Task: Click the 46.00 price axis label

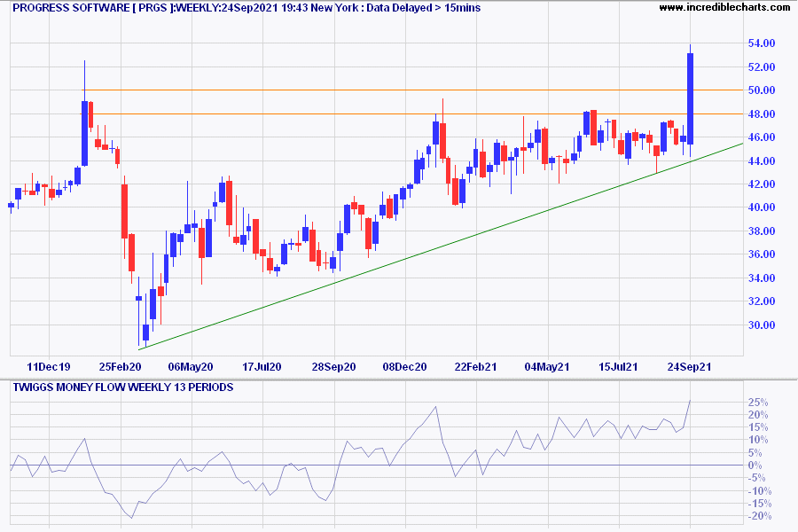Action: 762,137
